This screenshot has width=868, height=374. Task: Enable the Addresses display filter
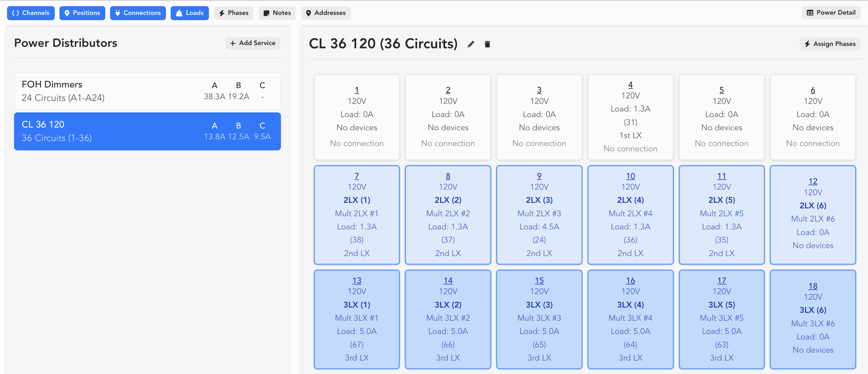click(x=325, y=13)
